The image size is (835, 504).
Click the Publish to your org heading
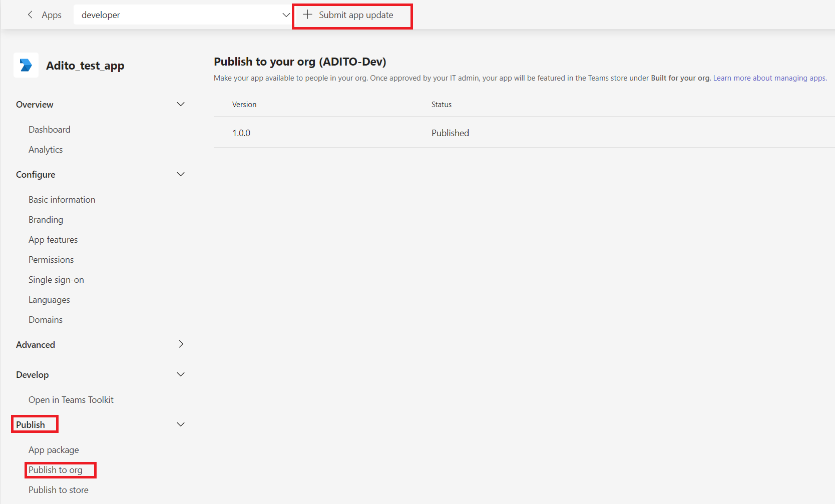[300, 62]
